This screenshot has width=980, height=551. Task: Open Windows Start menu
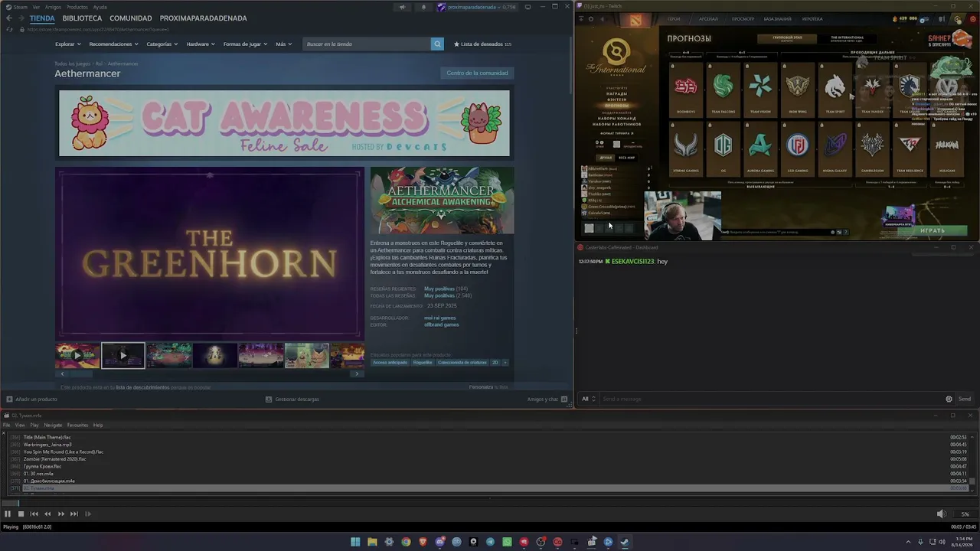pos(355,542)
